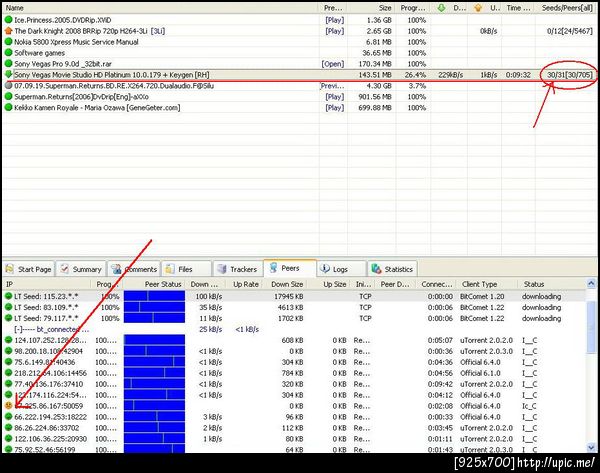Click the 0/12[24/5467] seeds cell
600x473 pixels.
pyautogui.click(x=570, y=31)
